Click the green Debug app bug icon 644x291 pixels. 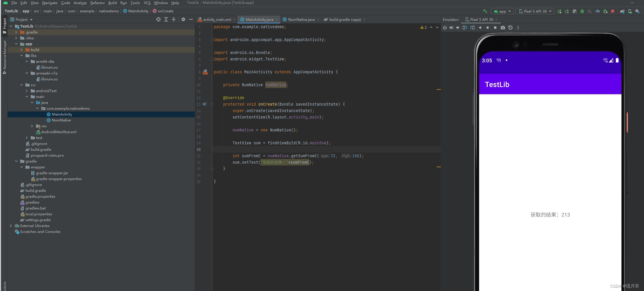[x=582, y=11]
